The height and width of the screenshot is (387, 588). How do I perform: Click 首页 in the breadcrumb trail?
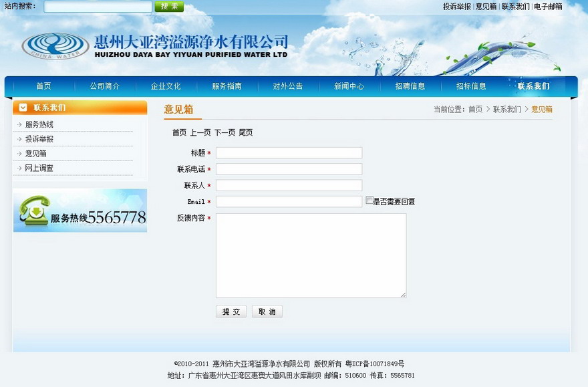coord(476,109)
